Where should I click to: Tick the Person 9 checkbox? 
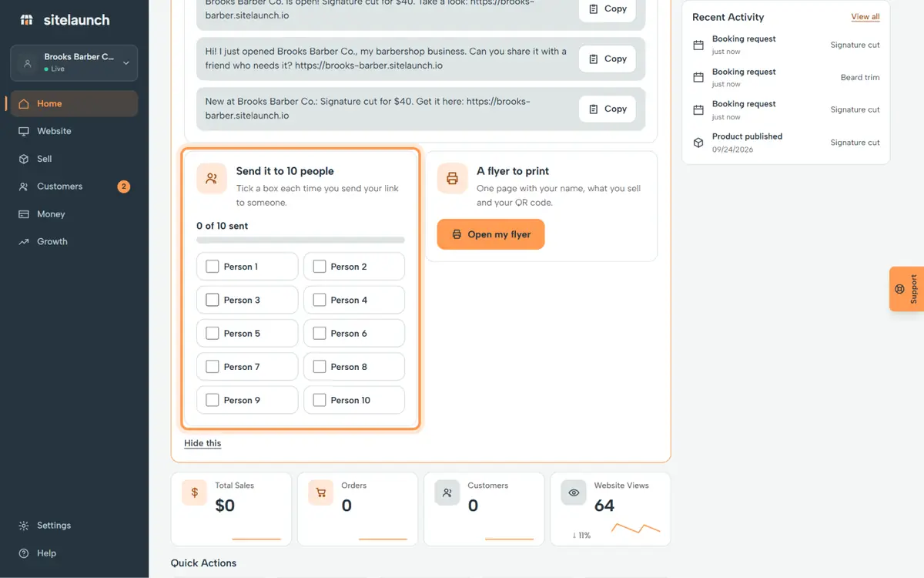213,400
